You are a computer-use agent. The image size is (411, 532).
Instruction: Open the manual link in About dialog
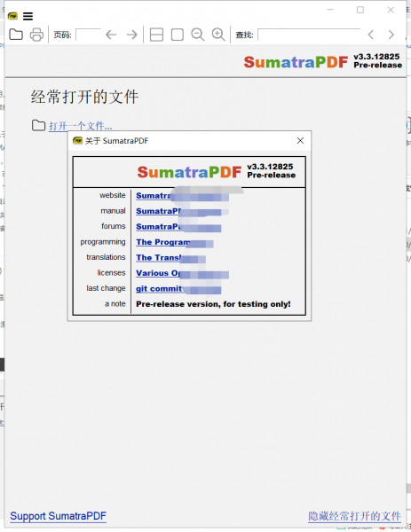182,211
